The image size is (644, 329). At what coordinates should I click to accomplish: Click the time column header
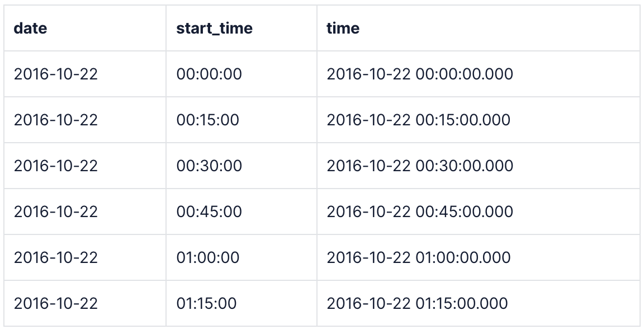coord(343,29)
